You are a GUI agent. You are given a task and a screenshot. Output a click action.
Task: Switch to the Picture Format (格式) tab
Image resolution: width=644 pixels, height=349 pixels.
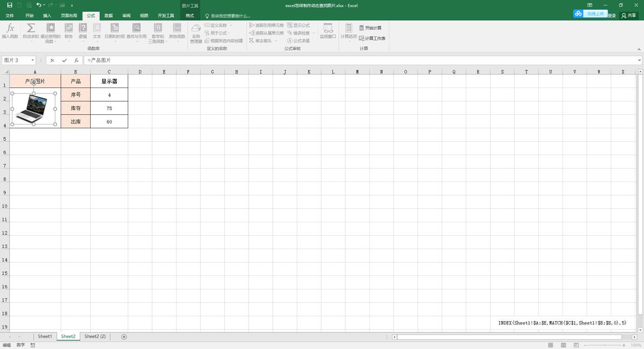point(190,16)
